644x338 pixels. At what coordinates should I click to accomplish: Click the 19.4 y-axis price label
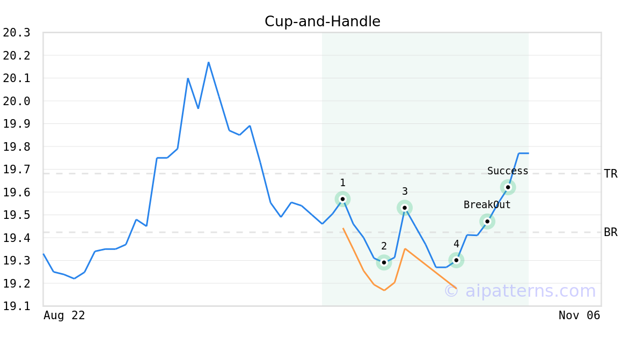click(x=17, y=238)
